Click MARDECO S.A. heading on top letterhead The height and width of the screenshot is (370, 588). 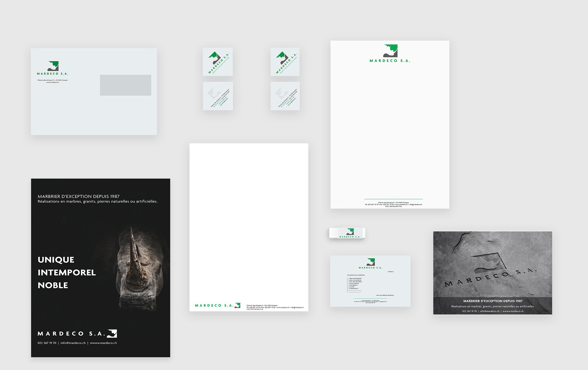(x=390, y=61)
